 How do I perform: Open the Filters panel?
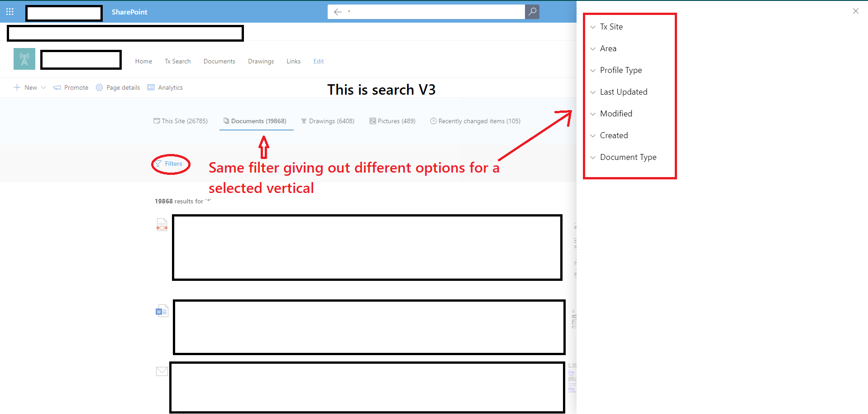point(170,164)
